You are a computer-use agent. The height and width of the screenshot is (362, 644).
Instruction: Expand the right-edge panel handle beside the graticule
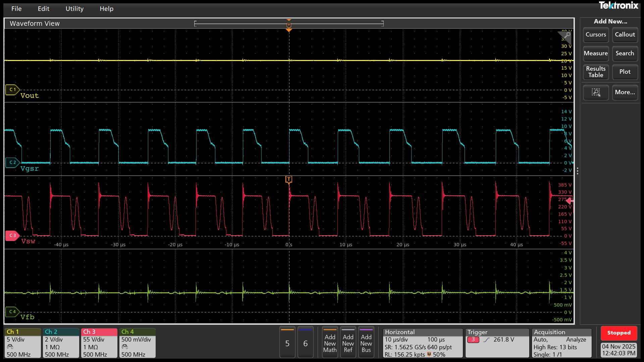click(x=578, y=171)
